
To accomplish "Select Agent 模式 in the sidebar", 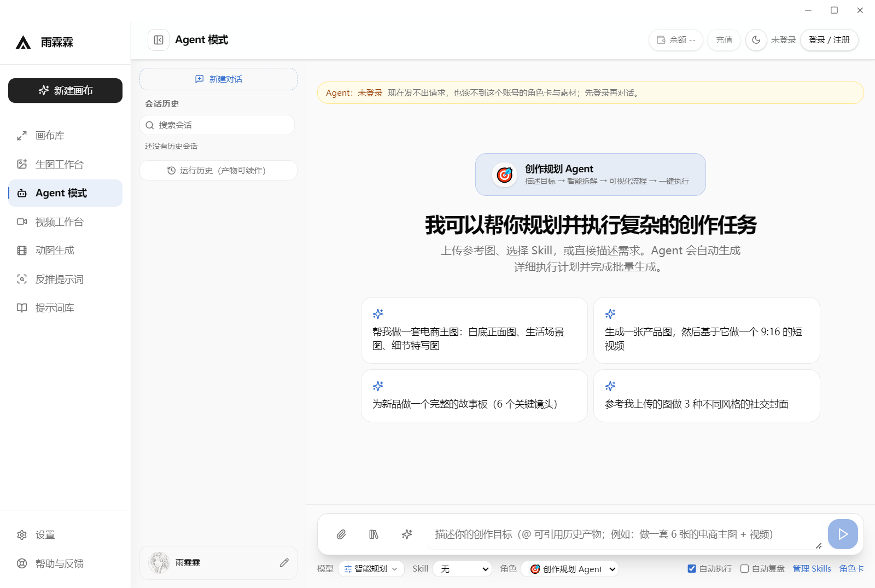I will [65, 193].
